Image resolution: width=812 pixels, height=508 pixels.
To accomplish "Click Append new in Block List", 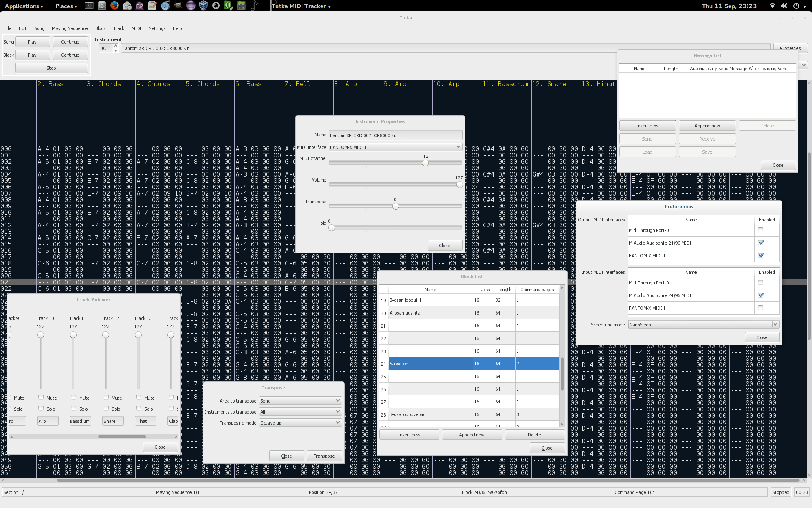I will click(472, 435).
